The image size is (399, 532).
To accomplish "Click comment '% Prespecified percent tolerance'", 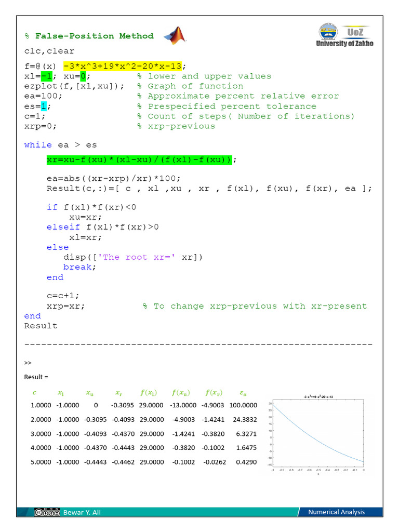I will [227, 106].
